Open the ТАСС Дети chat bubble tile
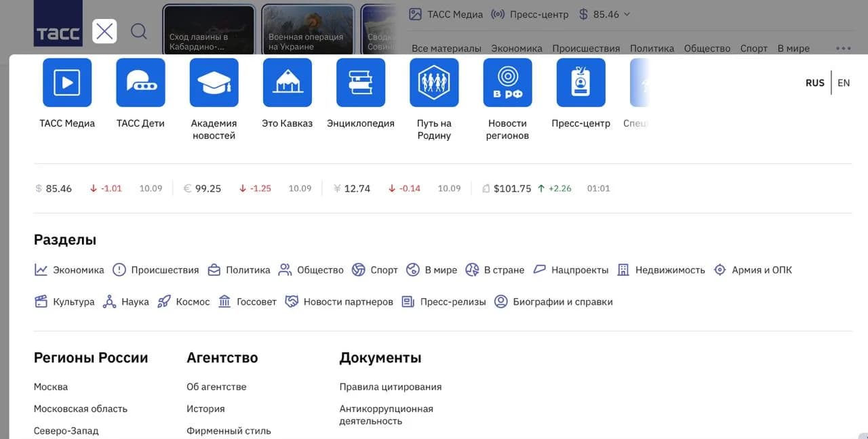This screenshot has height=439, width=868. [140, 83]
